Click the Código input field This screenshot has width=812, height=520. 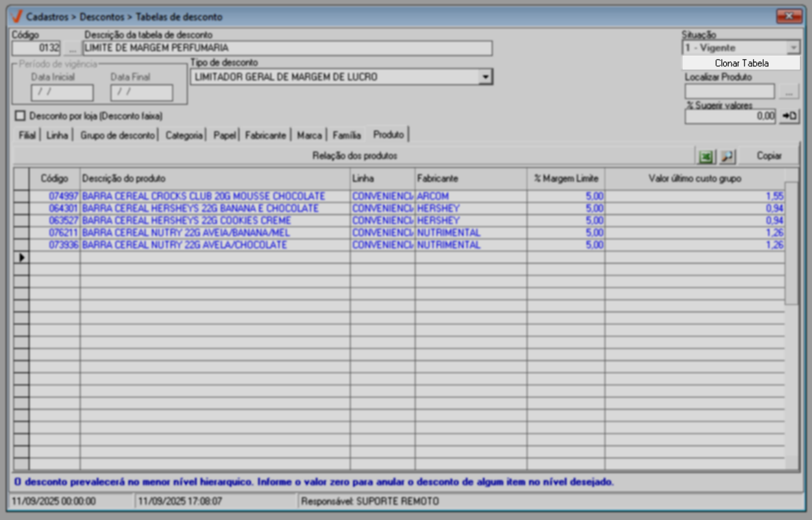coord(37,48)
